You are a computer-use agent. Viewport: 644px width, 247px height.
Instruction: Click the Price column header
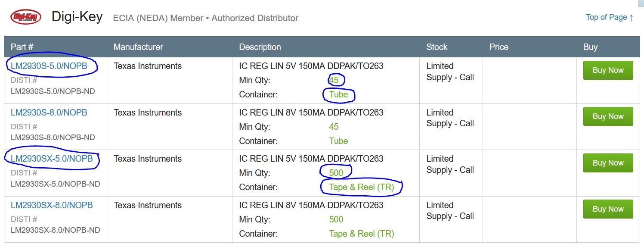[x=498, y=47]
